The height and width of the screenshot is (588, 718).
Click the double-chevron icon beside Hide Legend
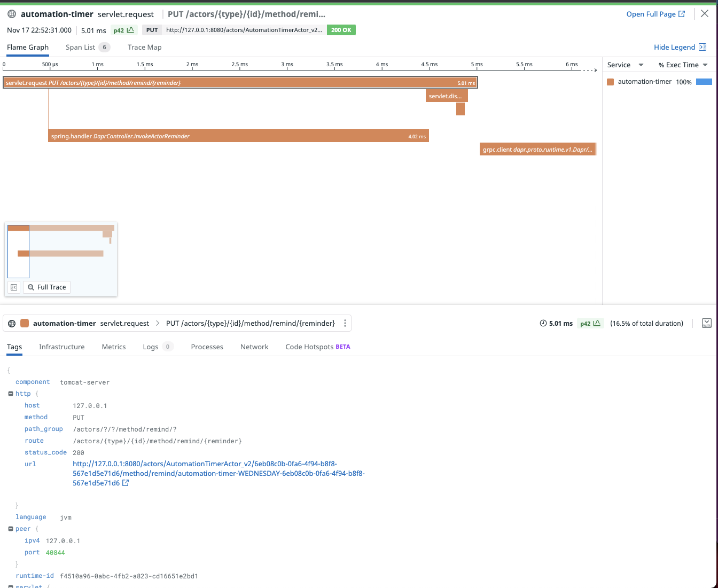coord(704,47)
